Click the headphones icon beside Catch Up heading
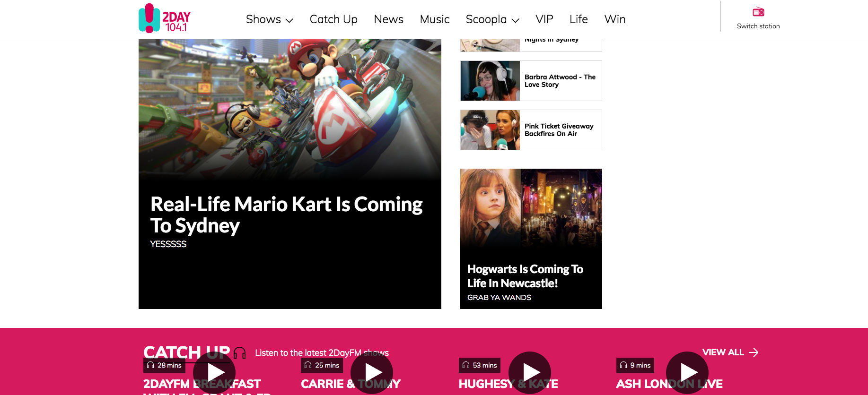This screenshot has height=395, width=868. coord(240,353)
